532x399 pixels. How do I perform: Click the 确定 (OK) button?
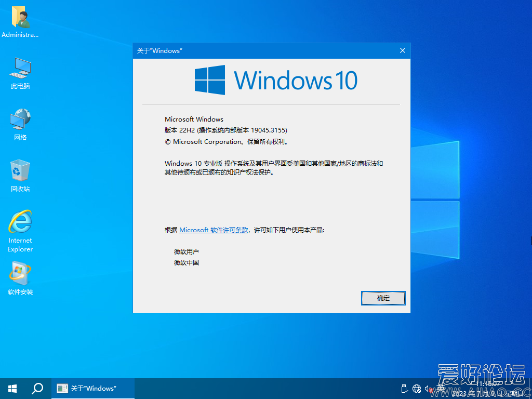pyautogui.click(x=383, y=298)
